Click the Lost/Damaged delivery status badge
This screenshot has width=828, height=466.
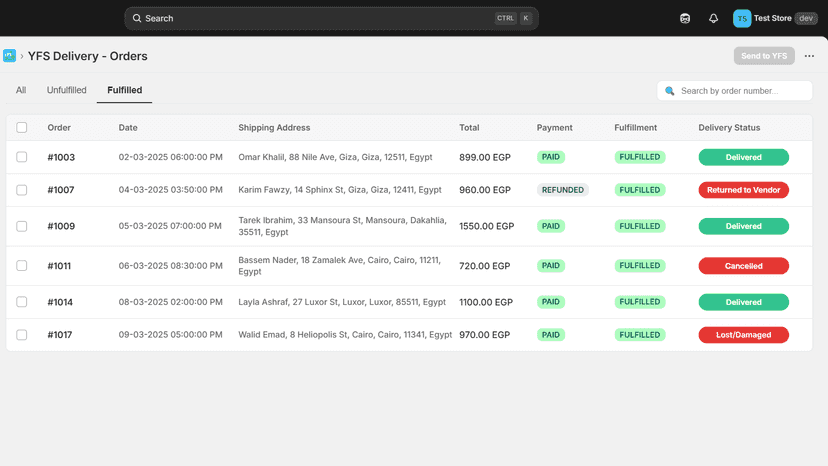[x=744, y=335]
